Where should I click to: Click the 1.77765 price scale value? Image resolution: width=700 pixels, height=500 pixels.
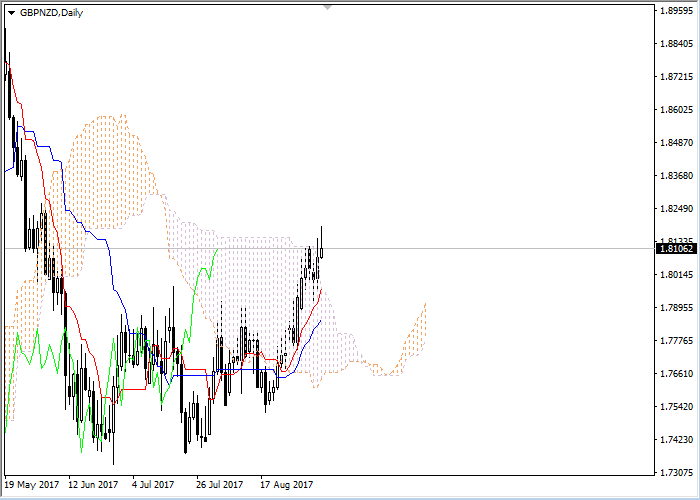click(677, 341)
